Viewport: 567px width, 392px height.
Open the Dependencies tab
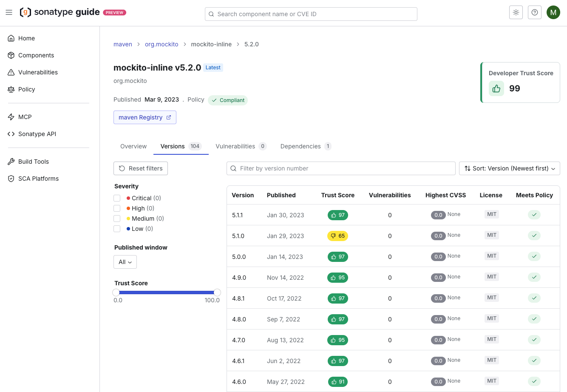click(x=301, y=146)
